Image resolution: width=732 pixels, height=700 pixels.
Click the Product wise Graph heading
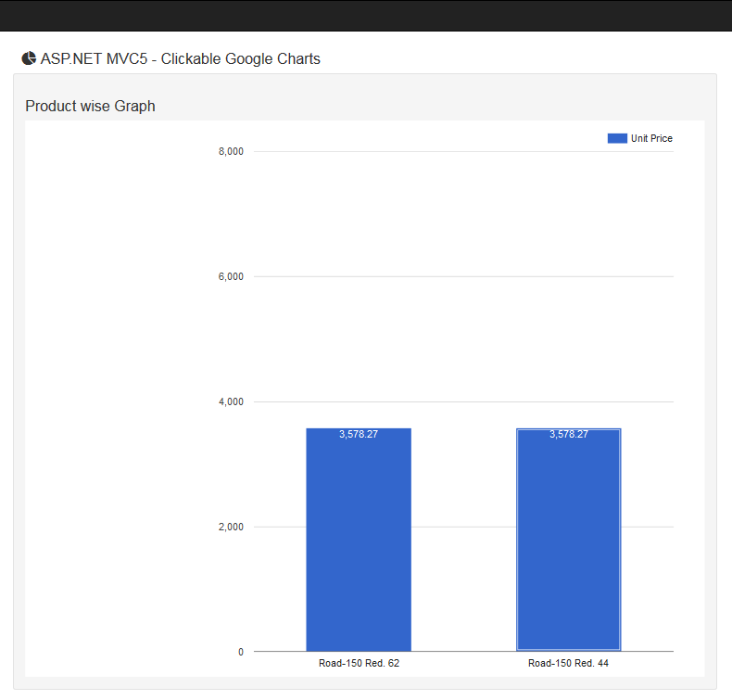tap(90, 107)
